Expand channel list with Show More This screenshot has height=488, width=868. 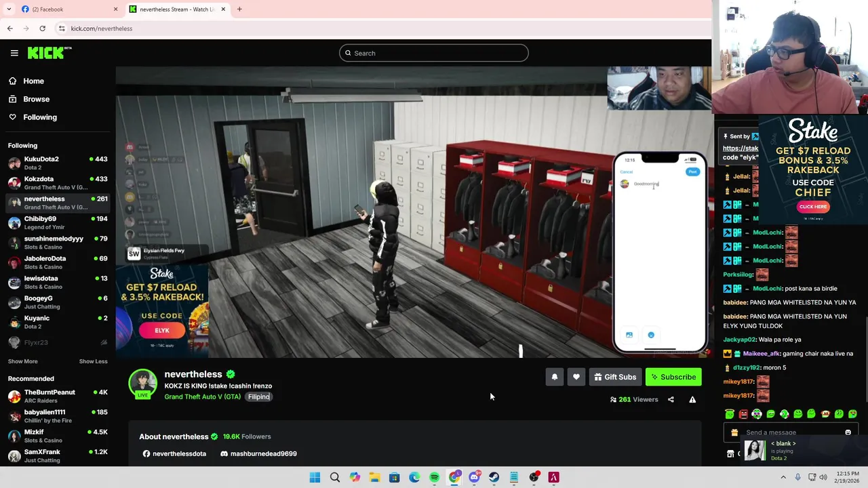pos(23,361)
